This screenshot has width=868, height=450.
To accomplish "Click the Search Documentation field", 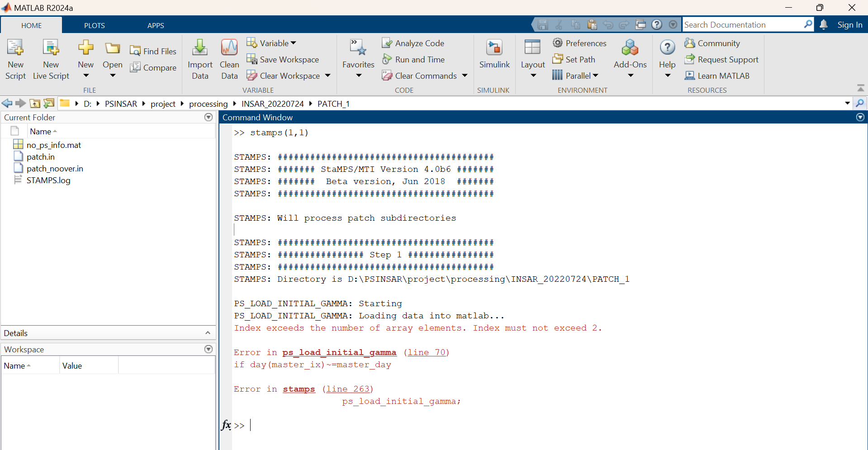I will [742, 24].
